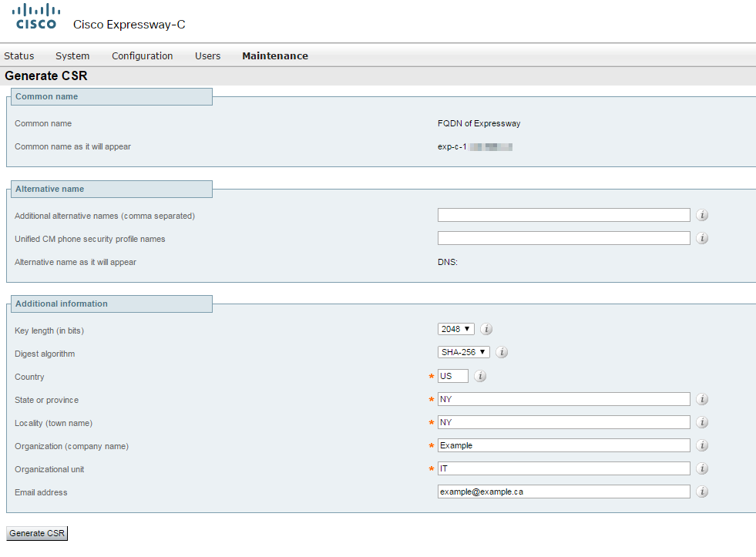Show info for State or province field
The width and height of the screenshot is (756, 557).
click(x=702, y=399)
